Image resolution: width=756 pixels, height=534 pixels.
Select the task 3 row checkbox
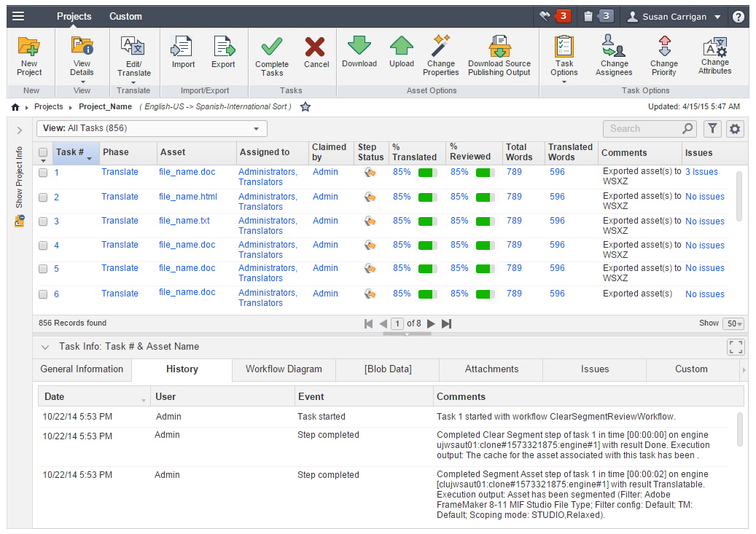coord(43,221)
